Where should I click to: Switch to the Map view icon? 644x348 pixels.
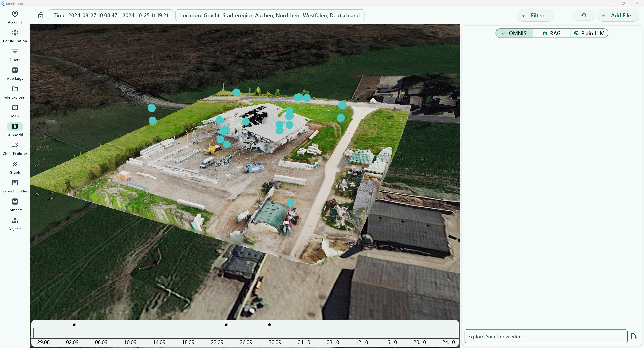pyautogui.click(x=15, y=108)
